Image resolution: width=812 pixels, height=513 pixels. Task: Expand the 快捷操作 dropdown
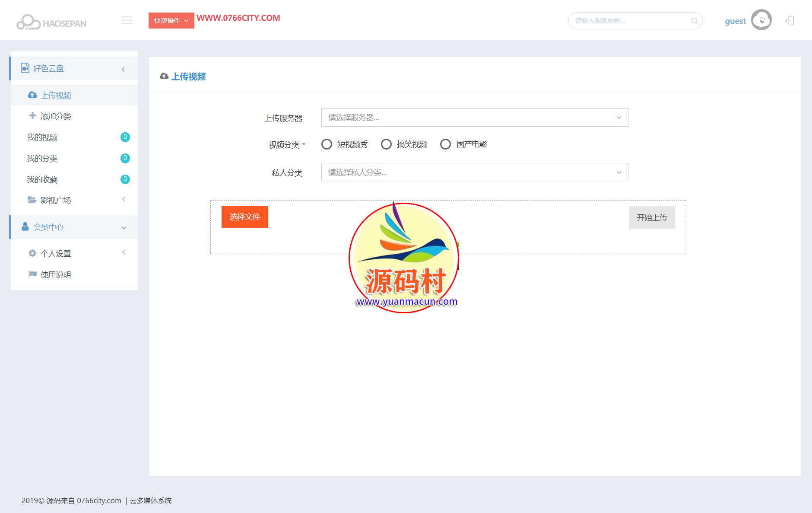coord(171,20)
